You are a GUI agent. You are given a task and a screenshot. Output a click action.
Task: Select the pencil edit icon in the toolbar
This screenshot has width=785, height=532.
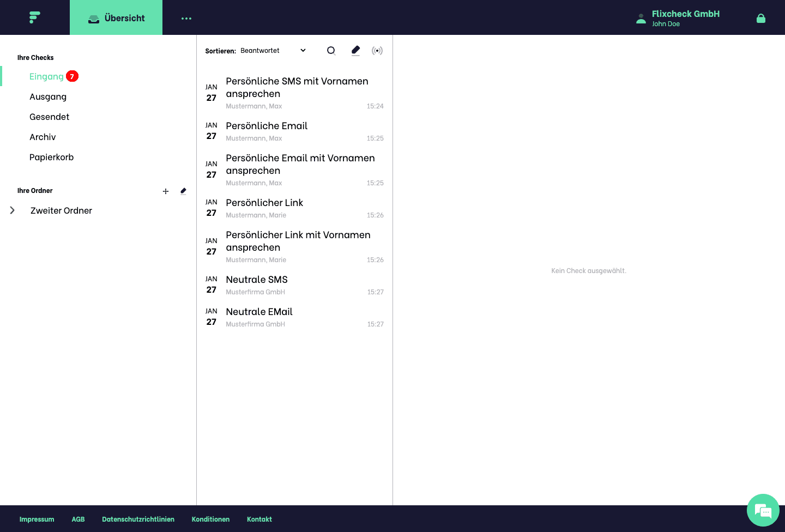pyautogui.click(x=355, y=50)
